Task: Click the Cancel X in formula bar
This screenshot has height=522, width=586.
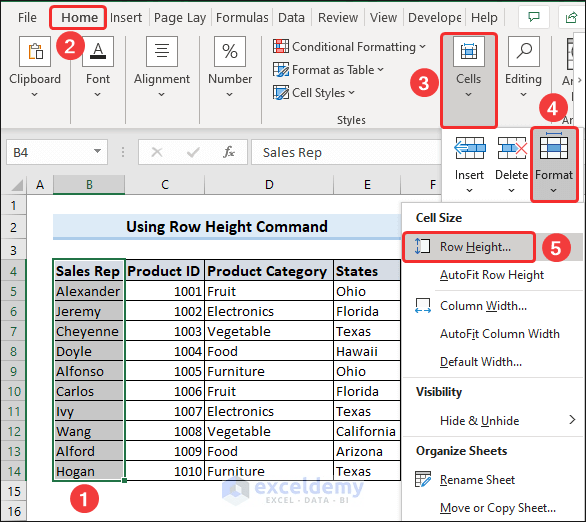Action: (157, 152)
